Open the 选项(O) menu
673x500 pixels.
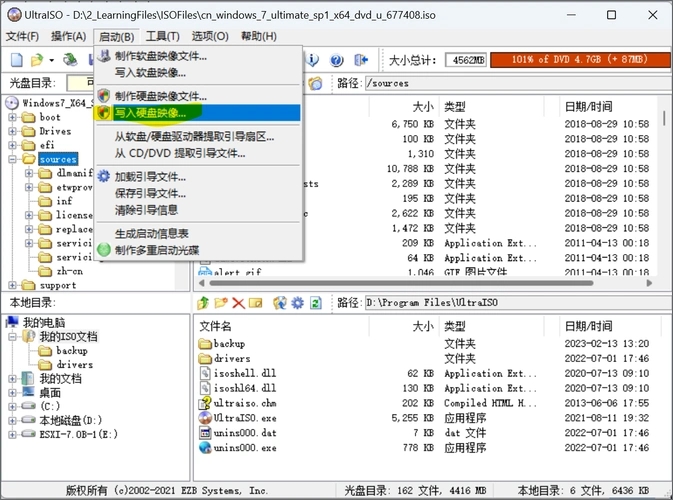(x=210, y=36)
